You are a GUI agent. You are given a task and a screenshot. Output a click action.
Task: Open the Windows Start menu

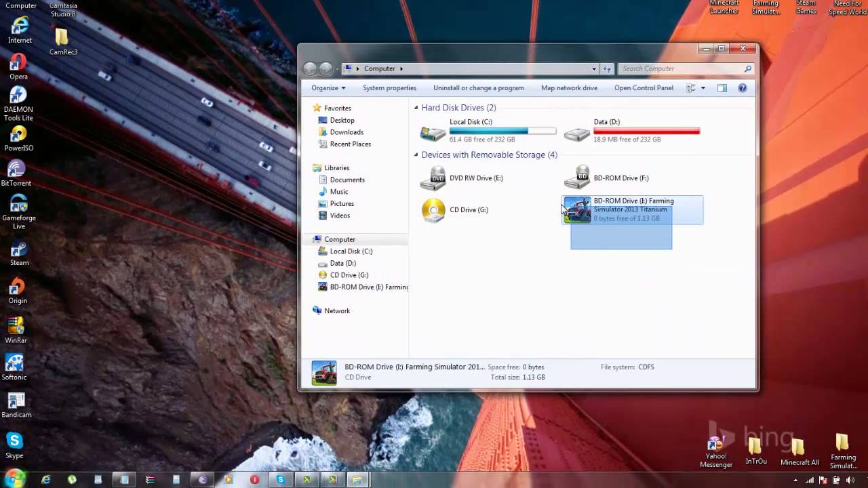pyautogui.click(x=14, y=479)
